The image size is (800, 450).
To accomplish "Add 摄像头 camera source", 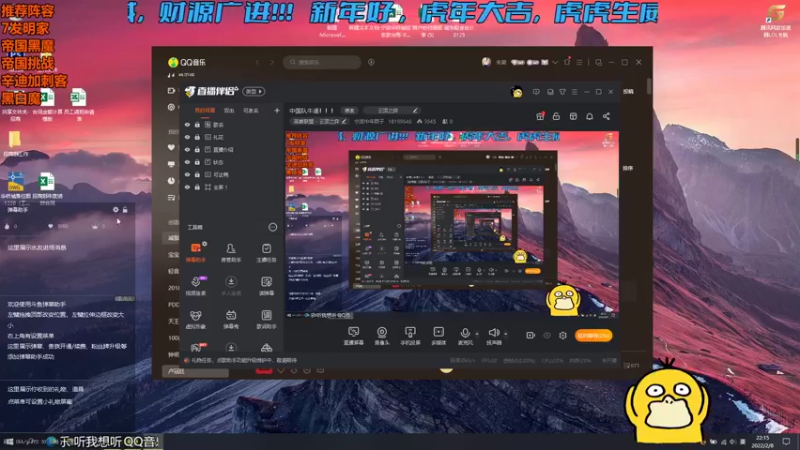I will (x=382, y=336).
